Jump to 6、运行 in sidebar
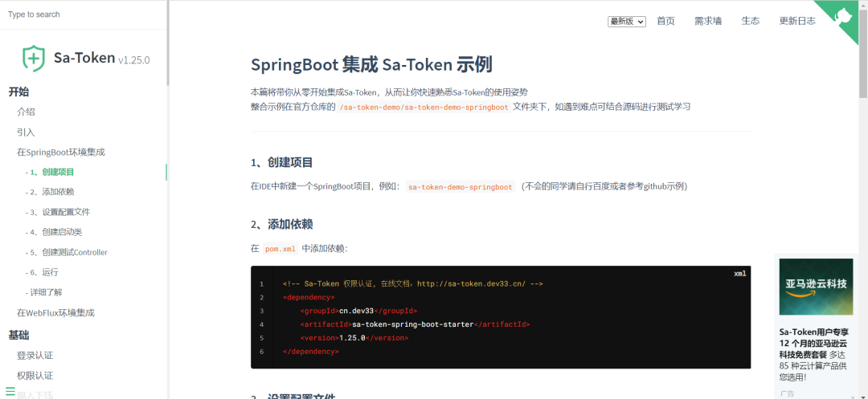The height and width of the screenshot is (399, 868). pyautogui.click(x=42, y=272)
